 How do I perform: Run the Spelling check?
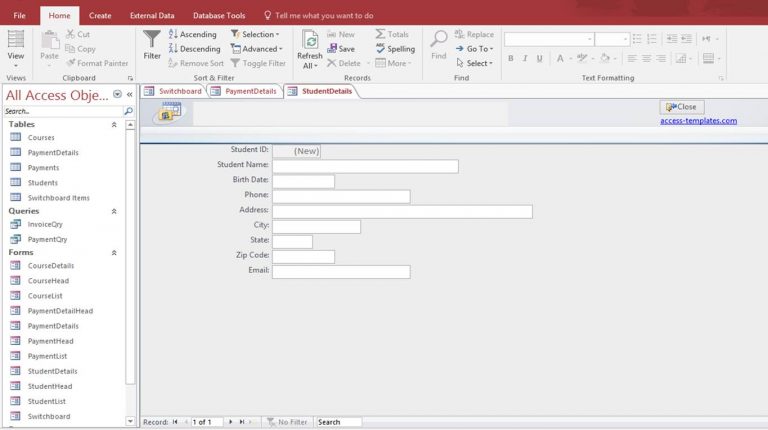(395, 49)
